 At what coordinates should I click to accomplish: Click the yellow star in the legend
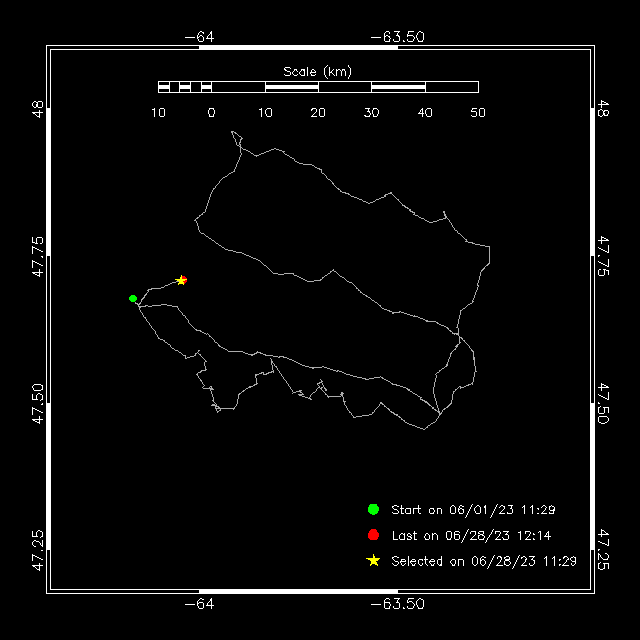(373, 560)
